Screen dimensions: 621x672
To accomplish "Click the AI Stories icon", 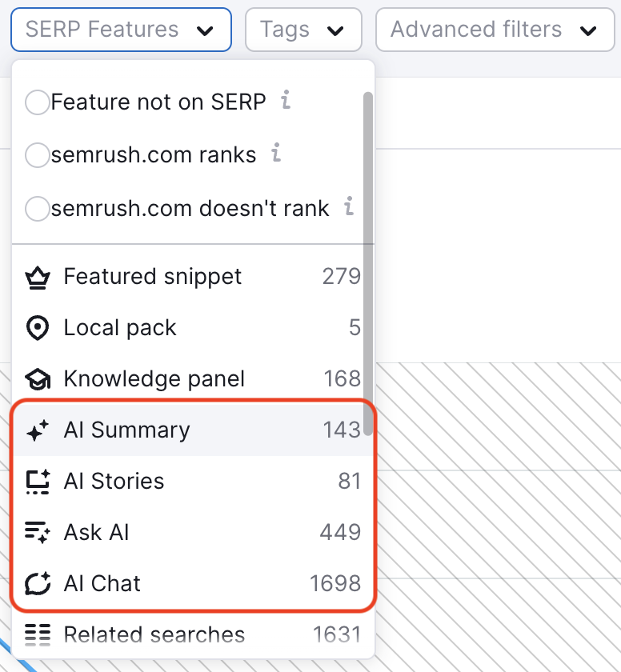I will coord(36,481).
